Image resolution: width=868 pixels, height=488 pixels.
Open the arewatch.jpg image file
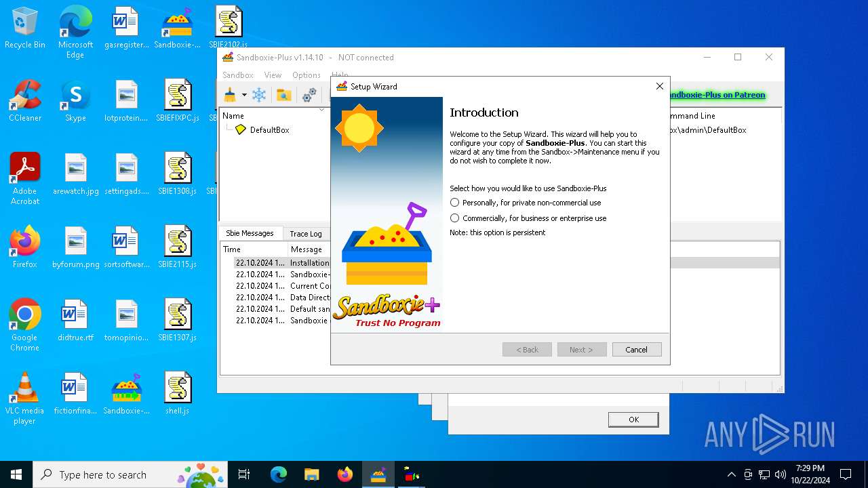[75, 175]
